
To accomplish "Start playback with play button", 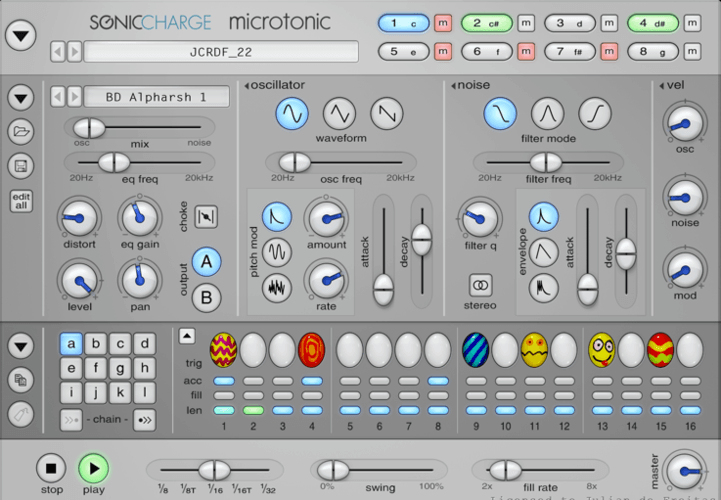I will tap(93, 468).
